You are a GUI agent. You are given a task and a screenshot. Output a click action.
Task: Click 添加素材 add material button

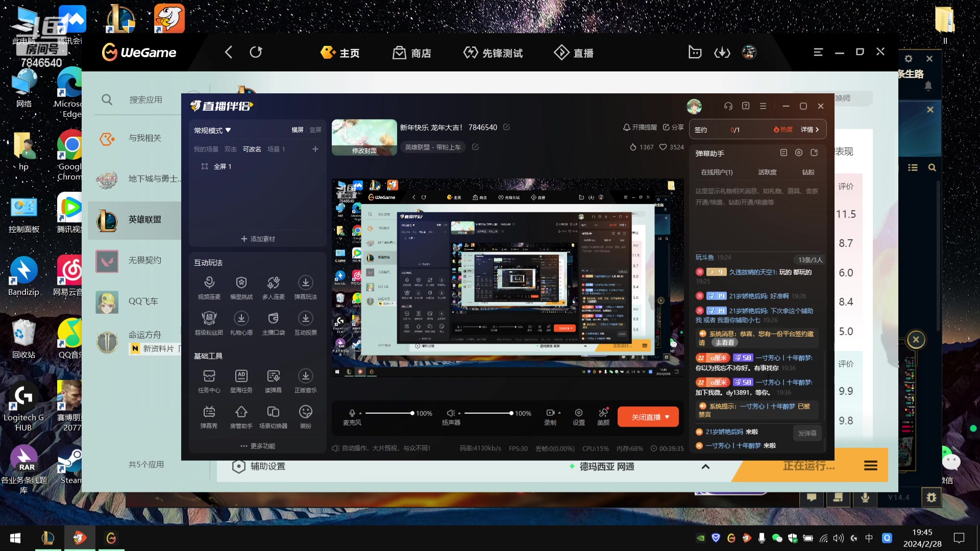tap(258, 238)
